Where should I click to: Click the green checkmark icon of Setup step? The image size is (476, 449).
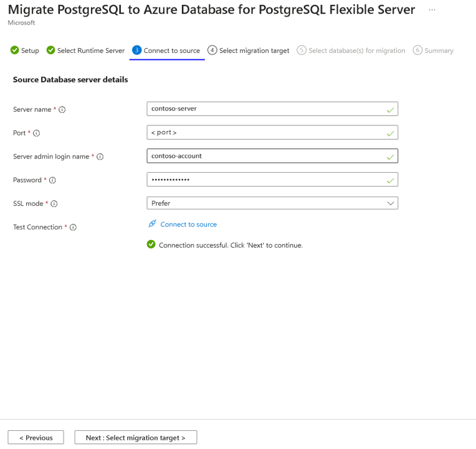pos(14,50)
